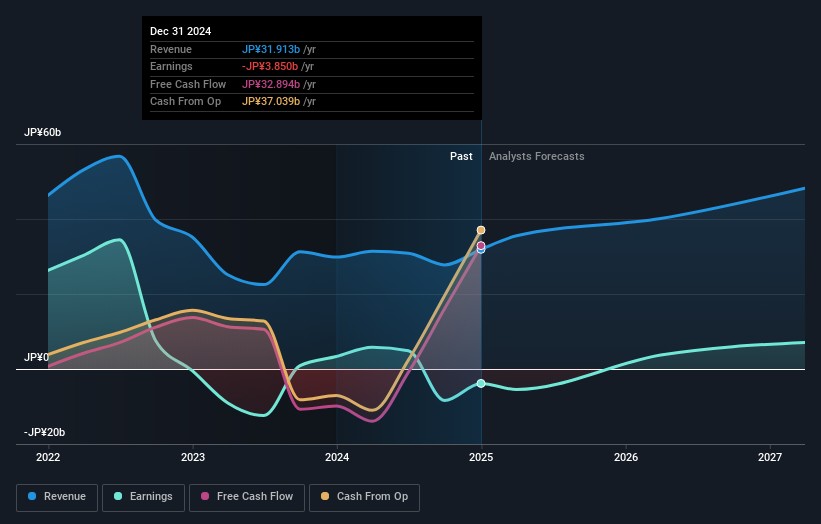Click the Revenue row label in tooltip

coord(171,49)
